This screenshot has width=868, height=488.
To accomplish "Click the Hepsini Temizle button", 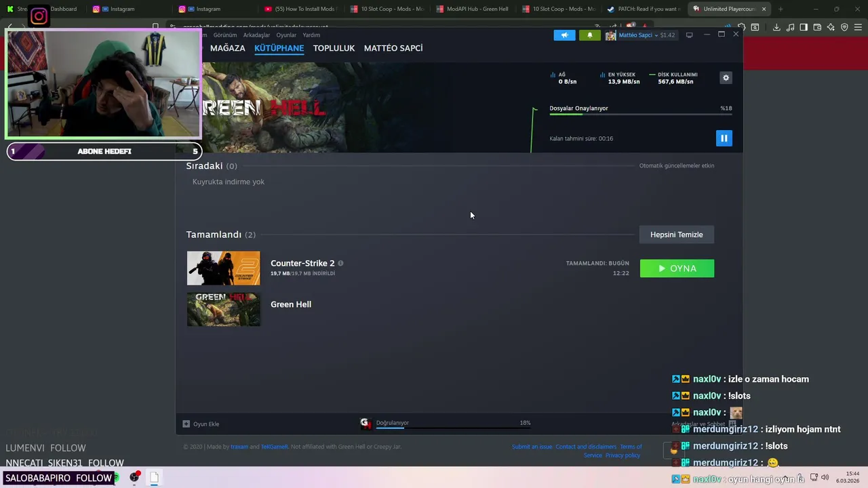I will [x=677, y=235].
